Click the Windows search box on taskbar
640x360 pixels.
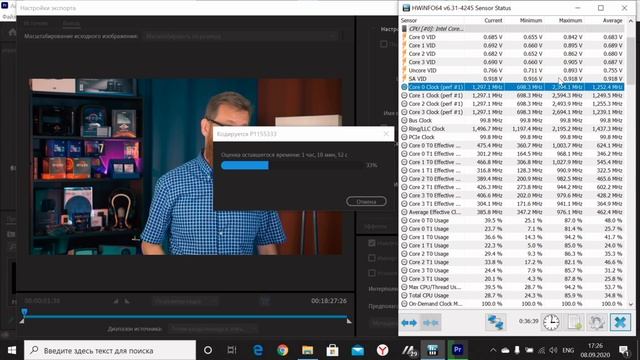coord(110,350)
